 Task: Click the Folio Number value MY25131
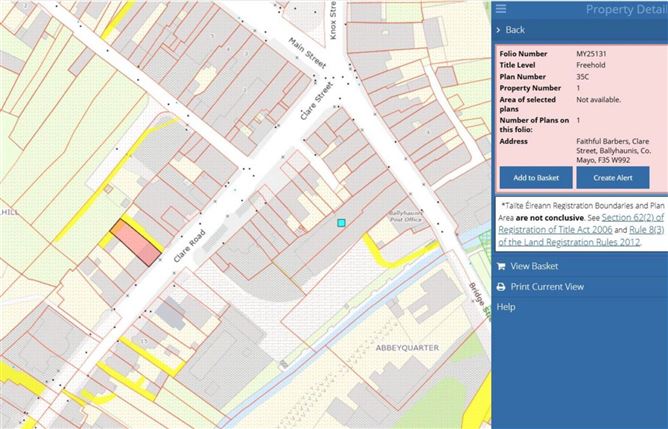click(591, 54)
